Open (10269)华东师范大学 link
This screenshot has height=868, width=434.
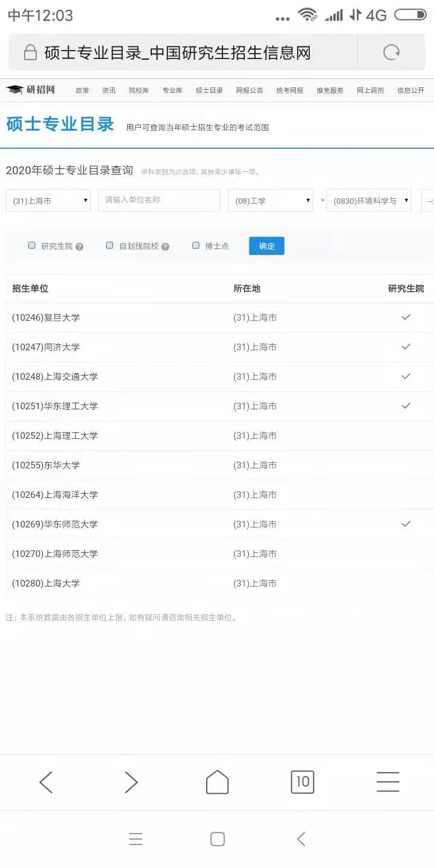pos(55,524)
